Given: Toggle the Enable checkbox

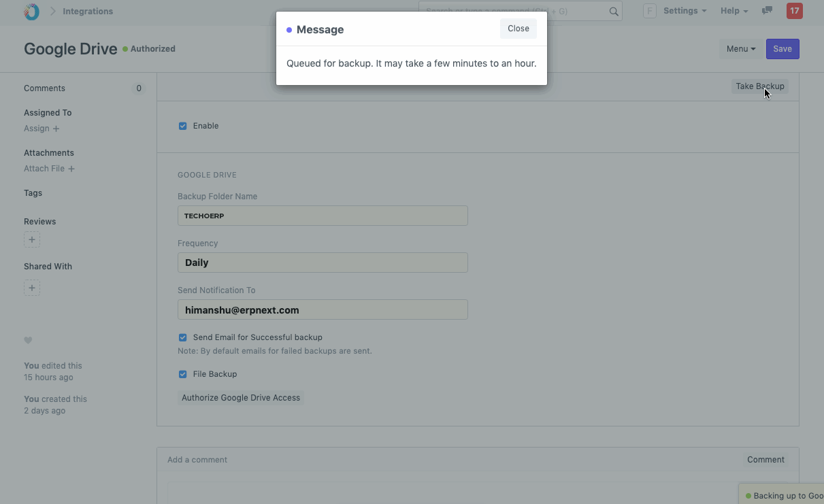Looking at the screenshot, I should 182,126.
